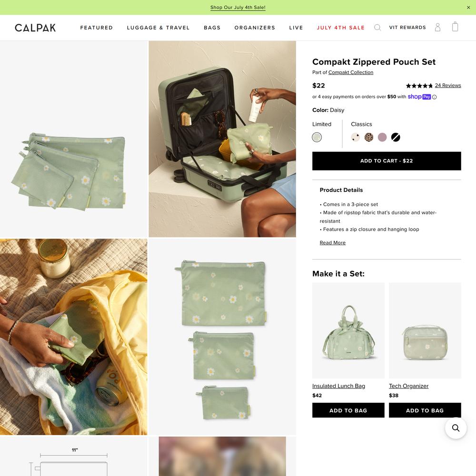Click the five-star rating icons
The height and width of the screenshot is (476, 476).
tap(419, 86)
